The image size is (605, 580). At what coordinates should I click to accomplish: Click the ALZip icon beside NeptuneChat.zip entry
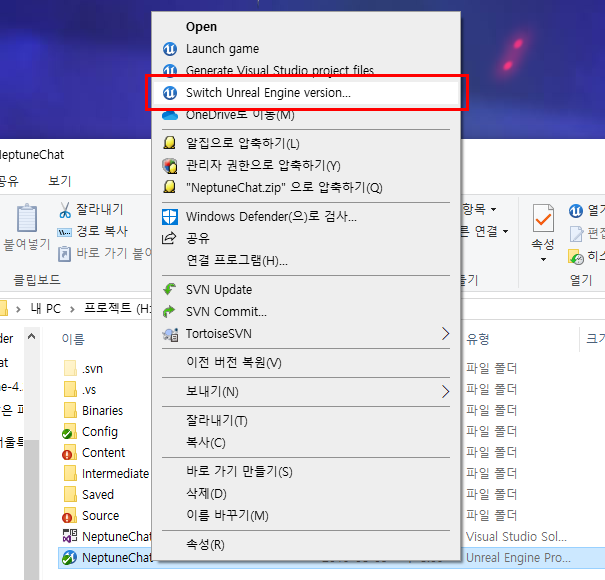coord(169,187)
